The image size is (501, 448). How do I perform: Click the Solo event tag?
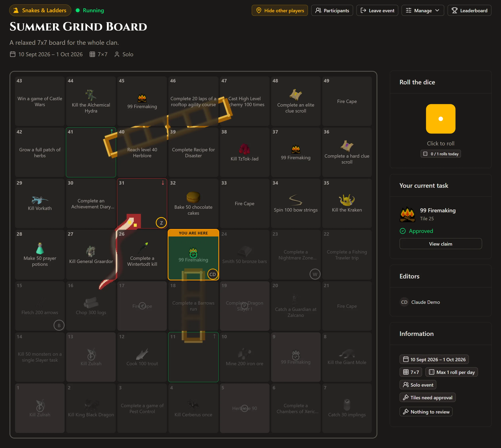418,385
